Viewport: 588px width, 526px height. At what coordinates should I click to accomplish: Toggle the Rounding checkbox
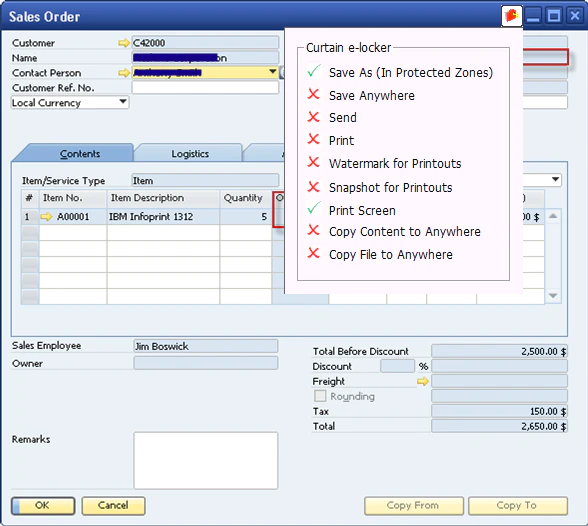320,396
